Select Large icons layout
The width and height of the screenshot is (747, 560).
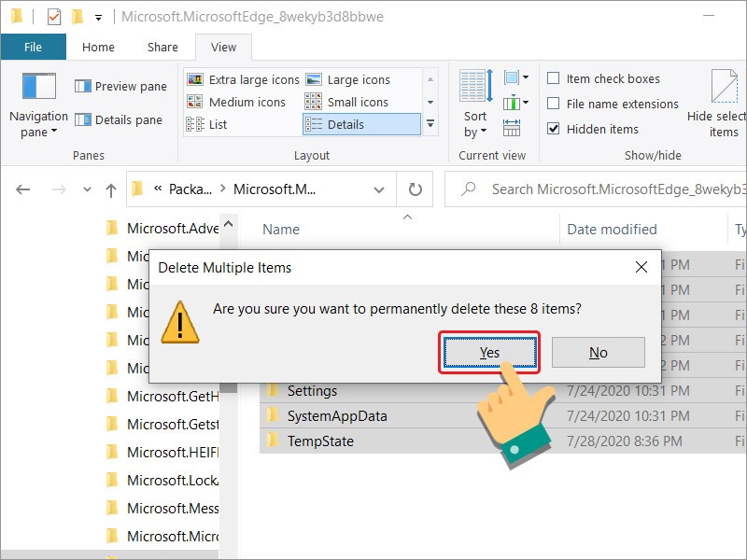point(347,79)
